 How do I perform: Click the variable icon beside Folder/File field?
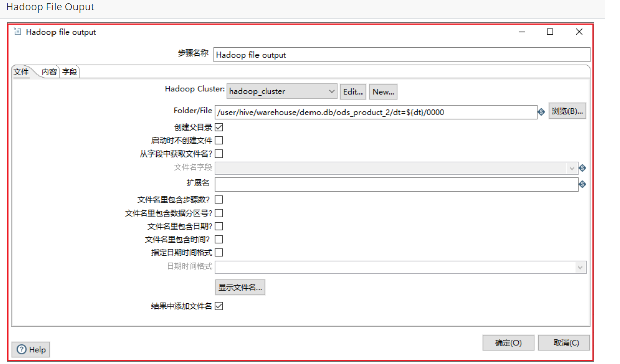(541, 112)
